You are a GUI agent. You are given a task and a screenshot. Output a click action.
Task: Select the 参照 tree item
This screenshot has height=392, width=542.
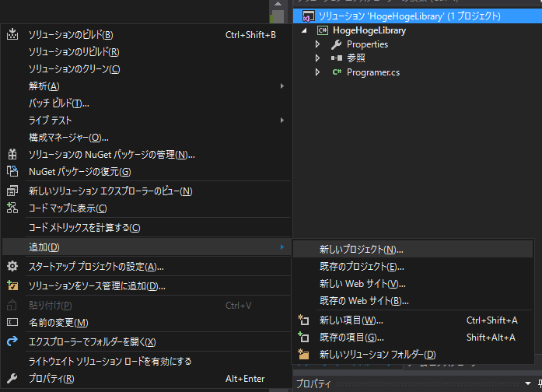(355, 58)
